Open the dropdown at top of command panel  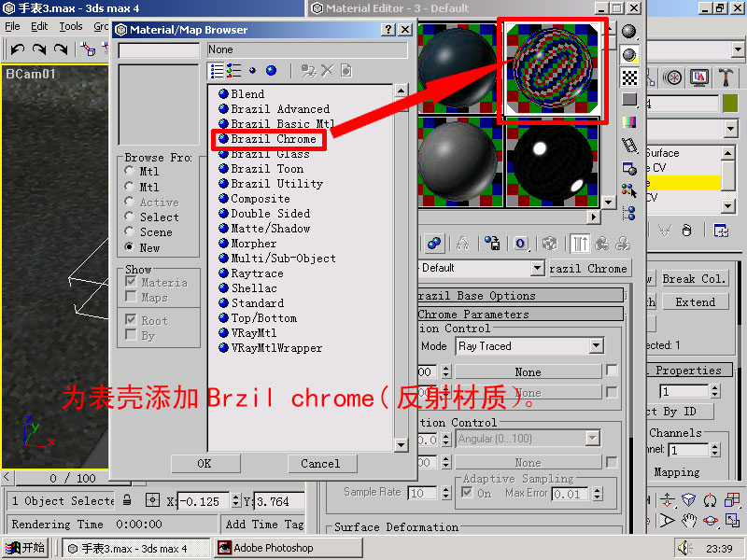738,49
